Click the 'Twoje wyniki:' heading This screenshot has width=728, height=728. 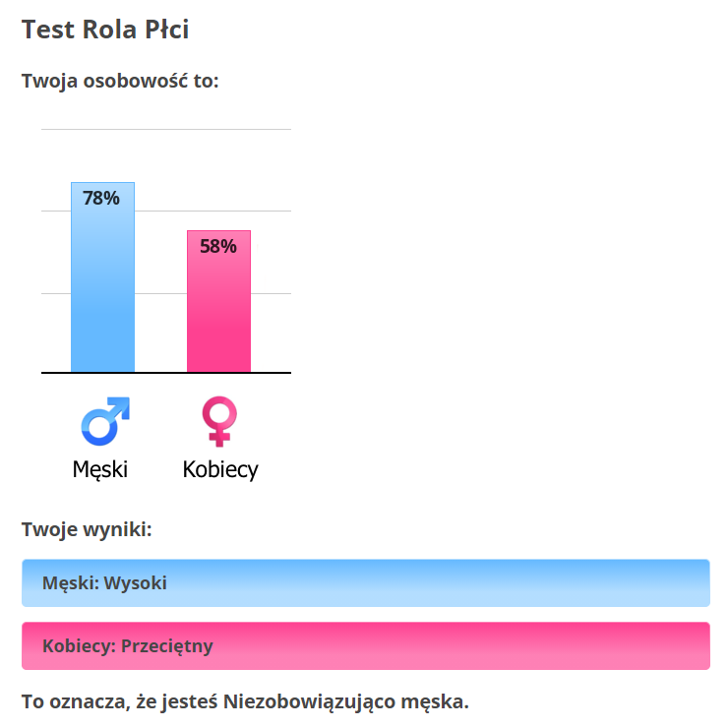click(x=87, y=529)
